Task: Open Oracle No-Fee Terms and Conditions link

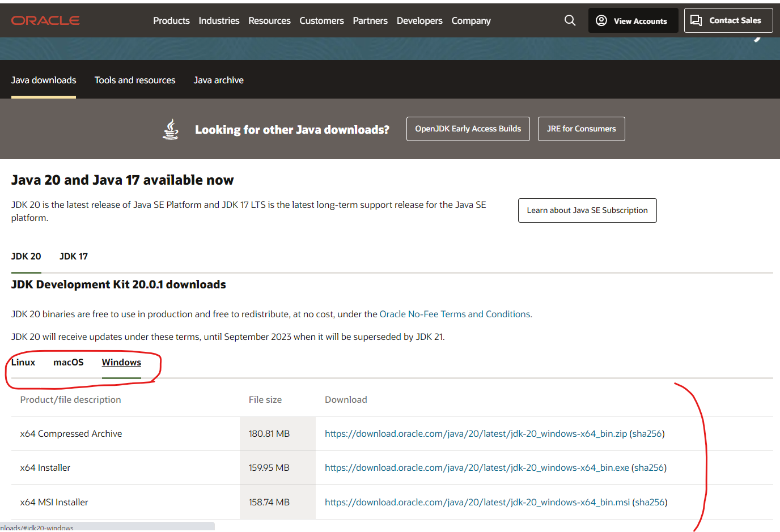Action: (x=455, y=314)
